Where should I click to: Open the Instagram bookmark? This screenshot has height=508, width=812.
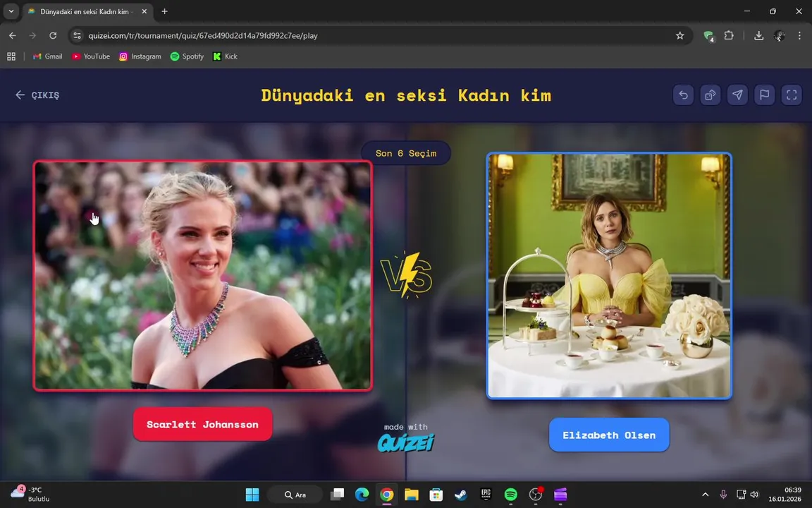click(140, 56)
